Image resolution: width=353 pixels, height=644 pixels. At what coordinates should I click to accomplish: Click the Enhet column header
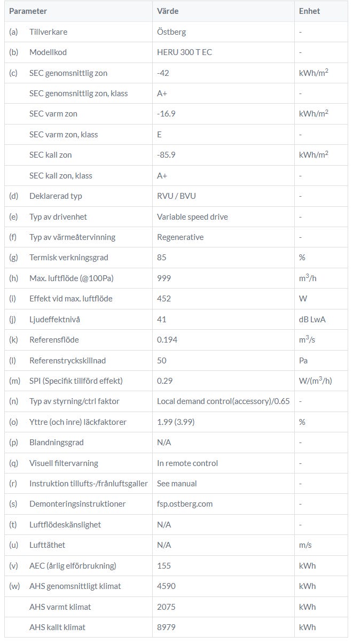pyautogui.click(x=310, y=11)
